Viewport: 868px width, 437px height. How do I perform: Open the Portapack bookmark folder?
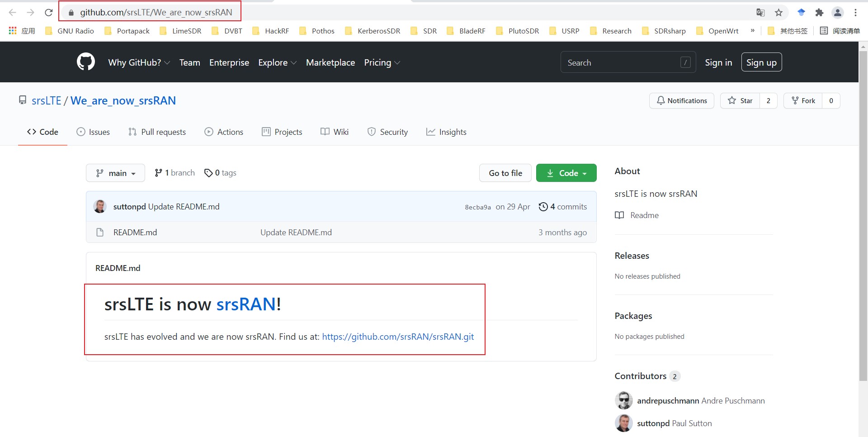pyautogui.click(x=127, y=31)
